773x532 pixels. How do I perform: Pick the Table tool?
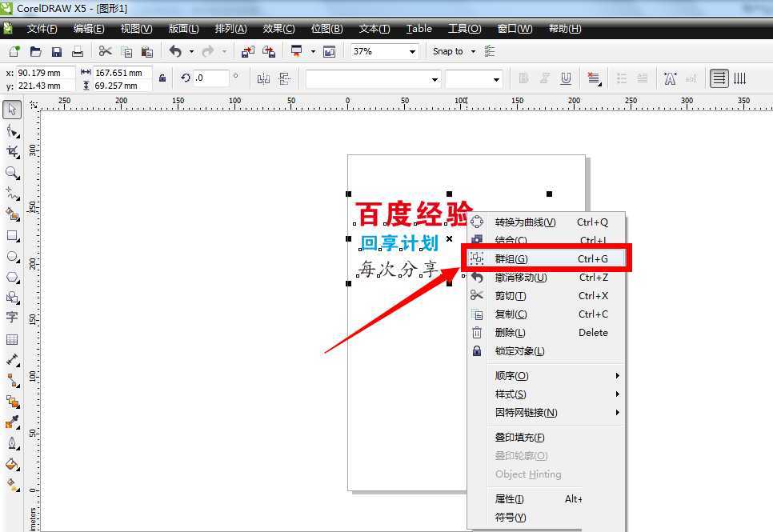12,339
